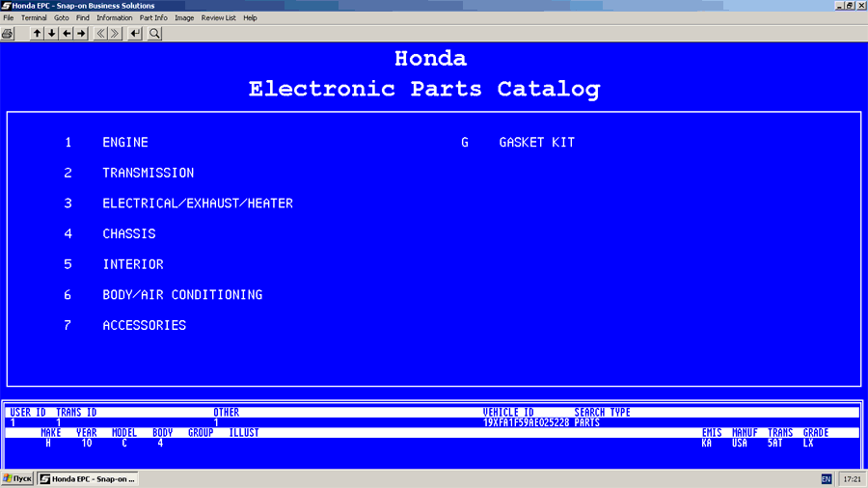This screenshot has height=488, width=868.
Task: Click Honda EPC taskbar button
Action: [x=88, y=479]
